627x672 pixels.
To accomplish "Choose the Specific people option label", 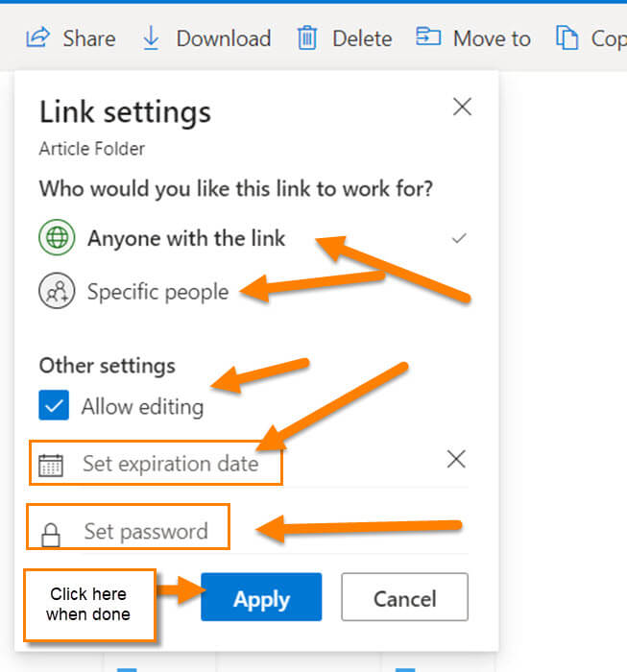I will point(157,292).
